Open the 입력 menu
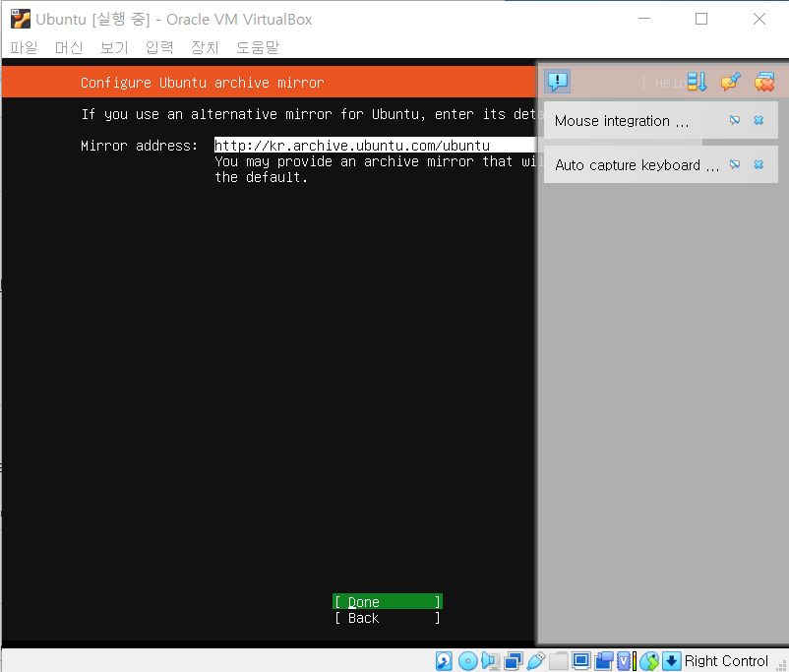This screenshot has height=672, width=789. coord(159,47)
